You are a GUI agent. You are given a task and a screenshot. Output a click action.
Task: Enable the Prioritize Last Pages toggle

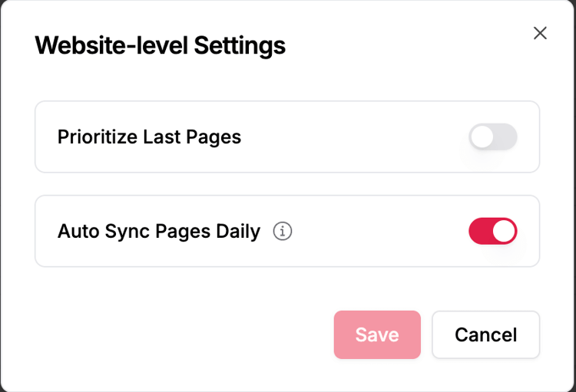click(x=492, y=137)
